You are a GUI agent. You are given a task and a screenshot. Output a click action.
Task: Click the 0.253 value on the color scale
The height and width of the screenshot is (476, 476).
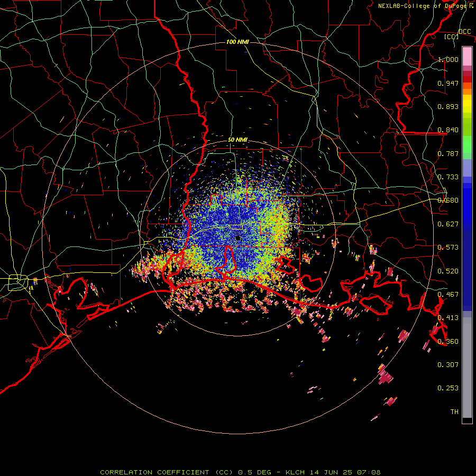[x=448, y=388]
